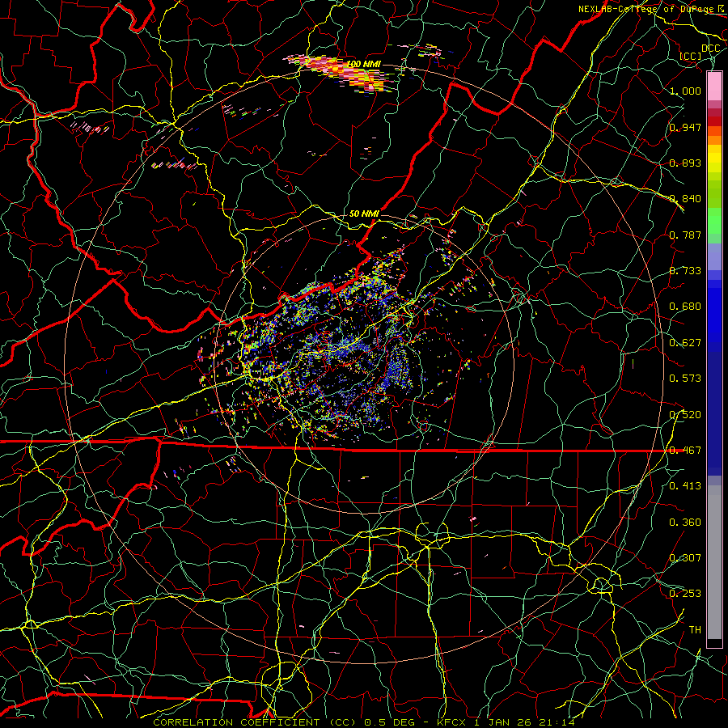Click the CORRELATION COEFFICIENT (CC) caption text
Viewport: 728px width, 728px height.
(256, 722)
